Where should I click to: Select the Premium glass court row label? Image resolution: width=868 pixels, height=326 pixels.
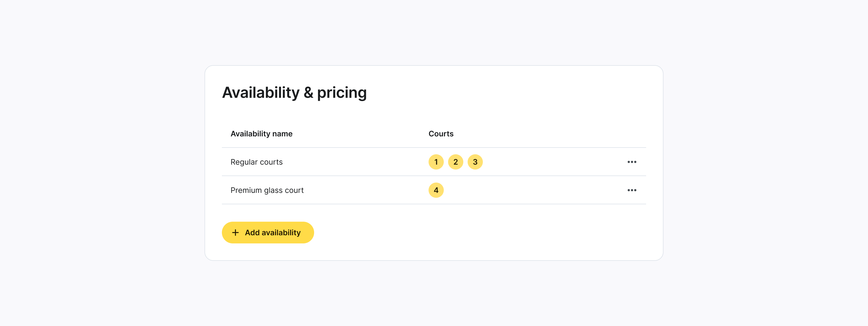pyautogui.click(x=267, y=190)
